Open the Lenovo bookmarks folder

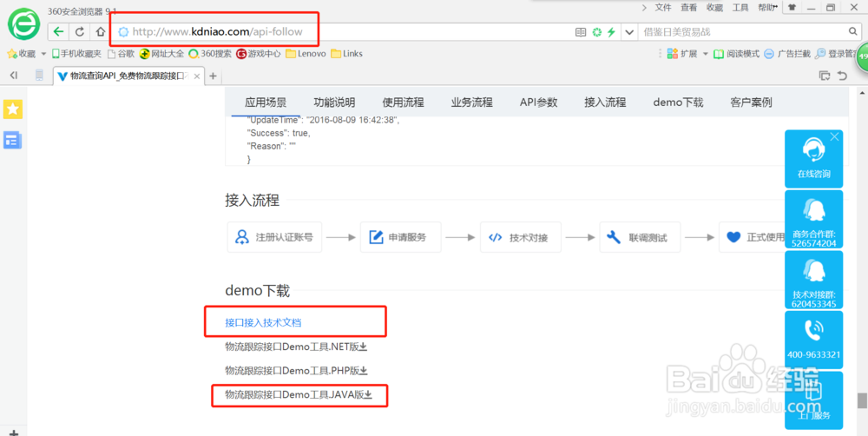click(306, 54)
